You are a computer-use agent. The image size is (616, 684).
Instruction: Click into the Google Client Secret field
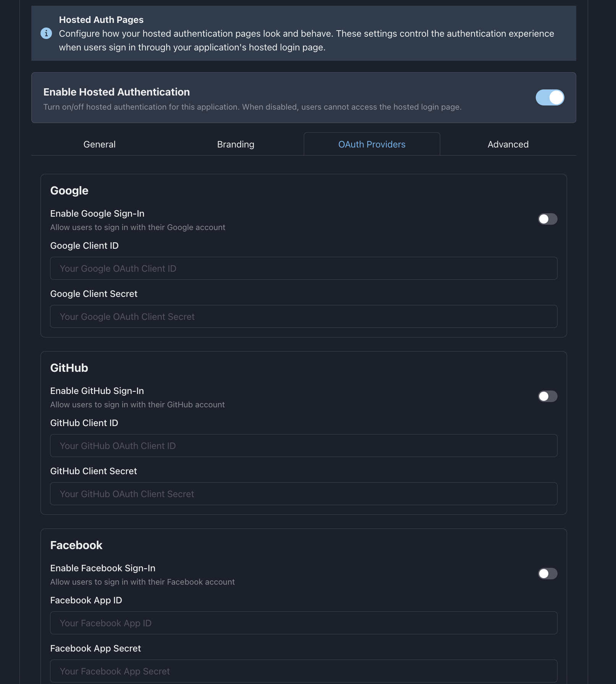[303, 316]
